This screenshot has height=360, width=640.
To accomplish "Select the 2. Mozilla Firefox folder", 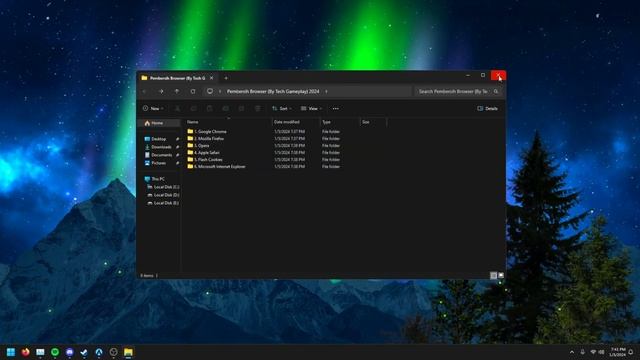I will [x=206, y=138].
